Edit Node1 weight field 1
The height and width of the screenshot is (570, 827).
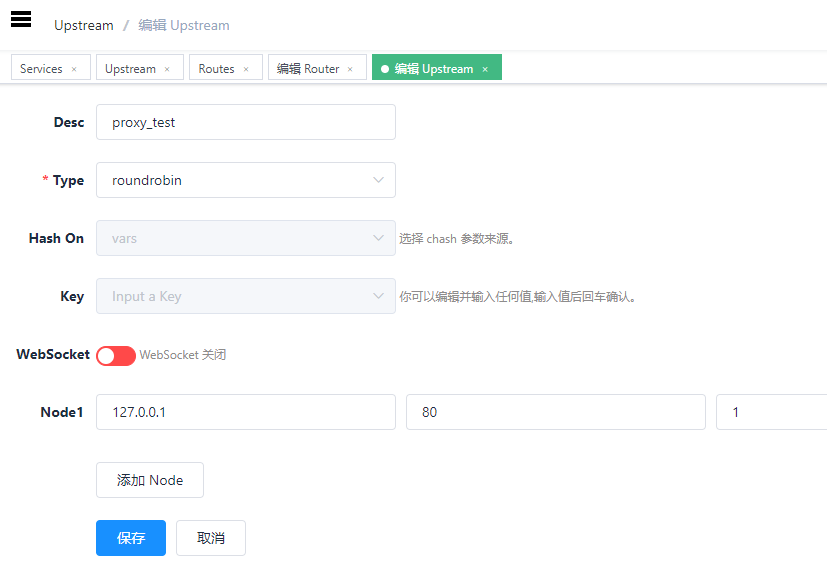coord(772,412)
